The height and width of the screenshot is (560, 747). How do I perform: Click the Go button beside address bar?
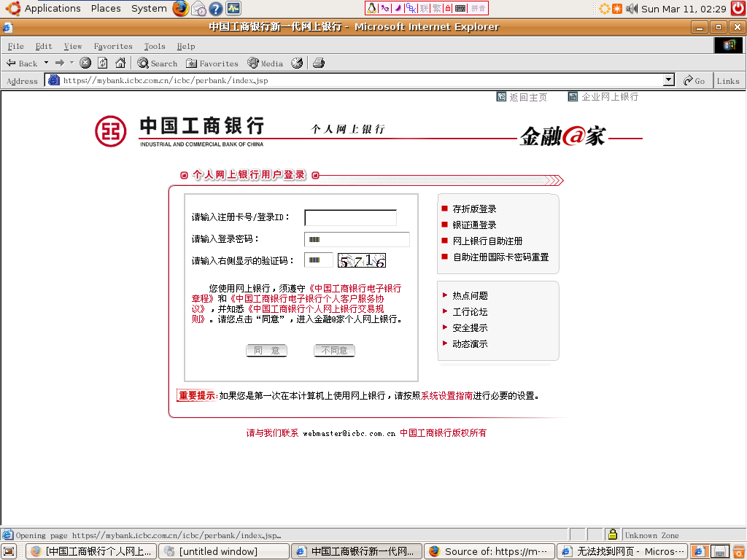tap(694, 80)
